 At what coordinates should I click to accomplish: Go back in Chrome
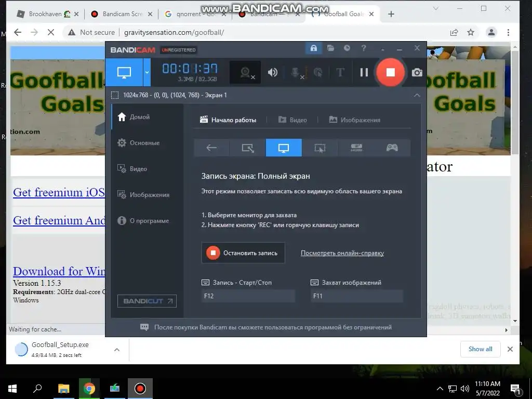point(18,32)
